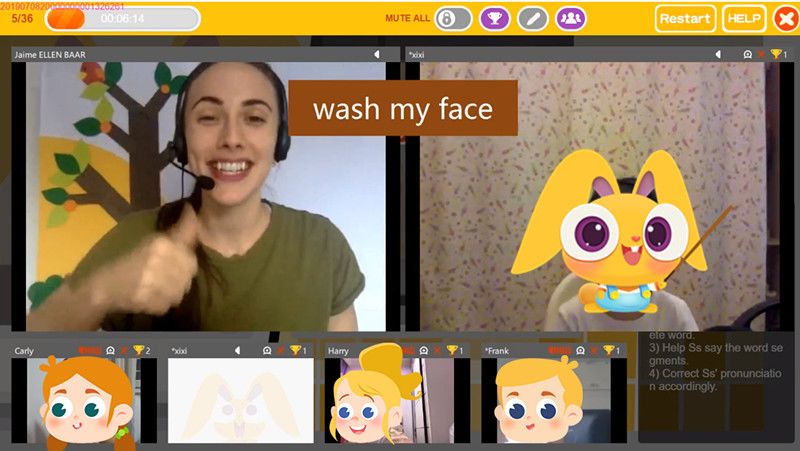Open the purple group students button
Screen dimensions: 800x451
click(x=570, y=19)
